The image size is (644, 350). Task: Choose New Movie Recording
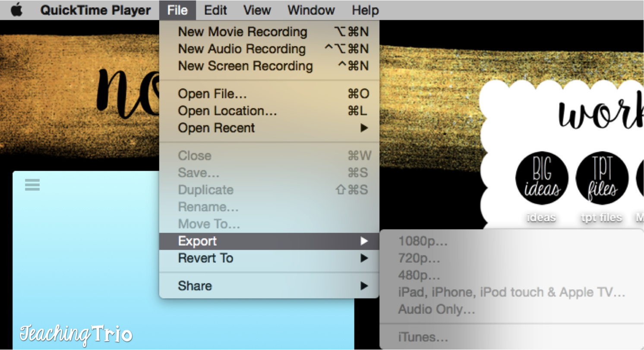269,32
